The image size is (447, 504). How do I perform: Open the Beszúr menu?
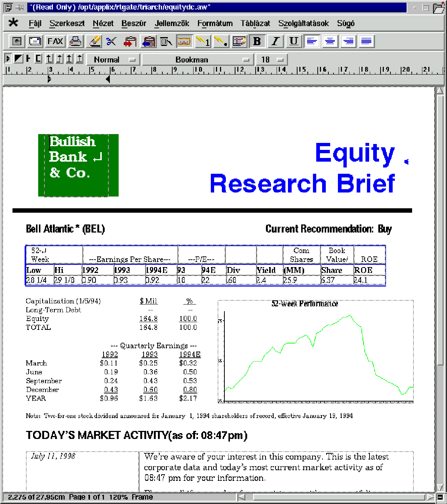[134, 24]
